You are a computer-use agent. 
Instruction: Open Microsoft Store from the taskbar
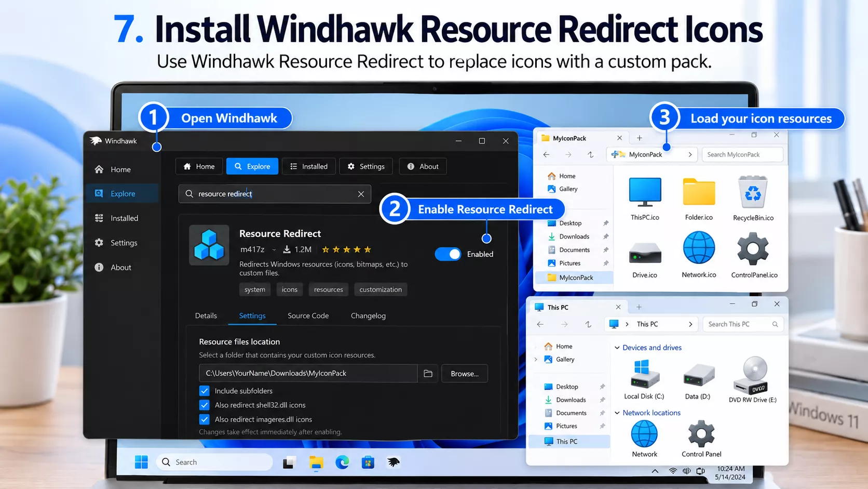coord(368,462)
